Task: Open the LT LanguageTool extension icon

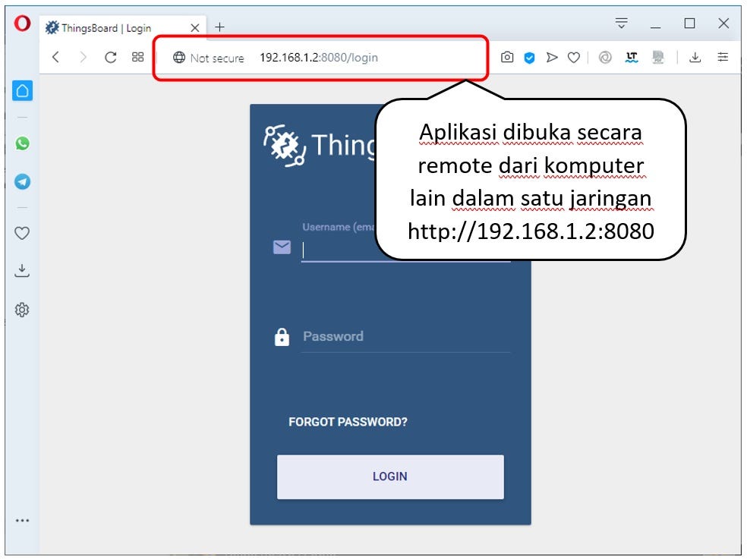Action: tap(632, 58)
